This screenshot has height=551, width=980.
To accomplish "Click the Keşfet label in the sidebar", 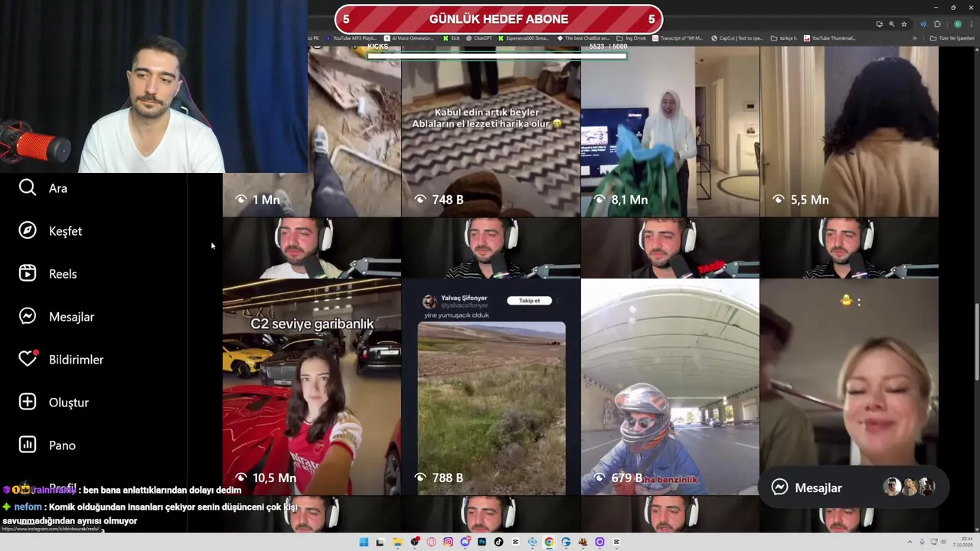I will pyautogui.click(x=65, y=231).
